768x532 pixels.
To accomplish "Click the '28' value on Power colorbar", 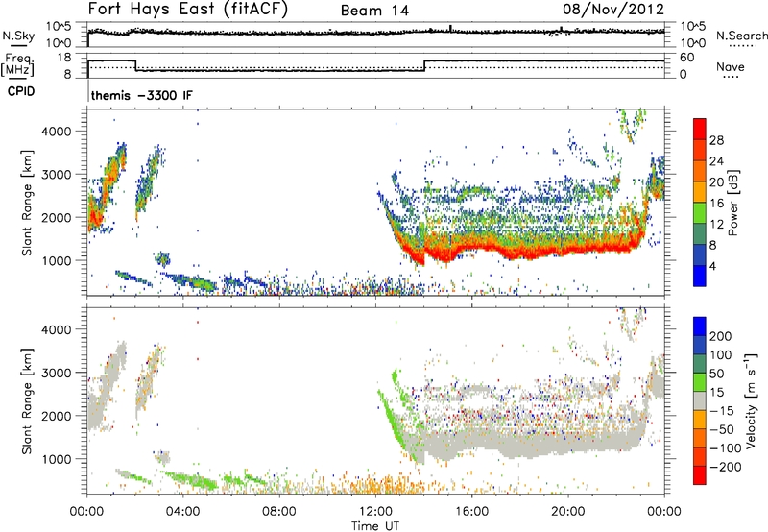I will click(x=716, y=140).
